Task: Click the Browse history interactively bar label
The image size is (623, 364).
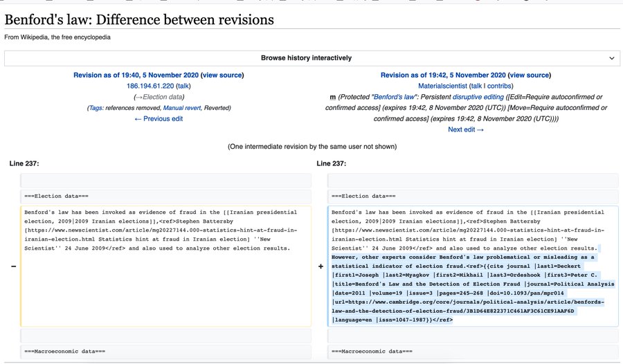Action: [x=306, y=58]
